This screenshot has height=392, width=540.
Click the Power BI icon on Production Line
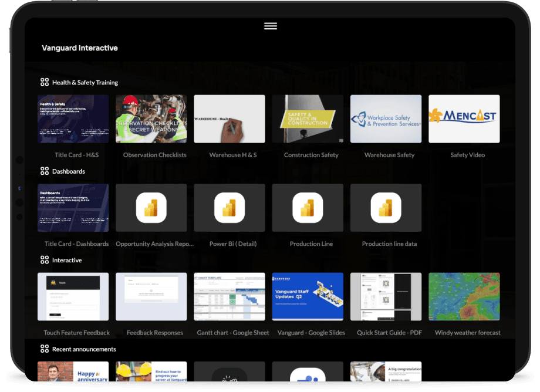[308, 208]
